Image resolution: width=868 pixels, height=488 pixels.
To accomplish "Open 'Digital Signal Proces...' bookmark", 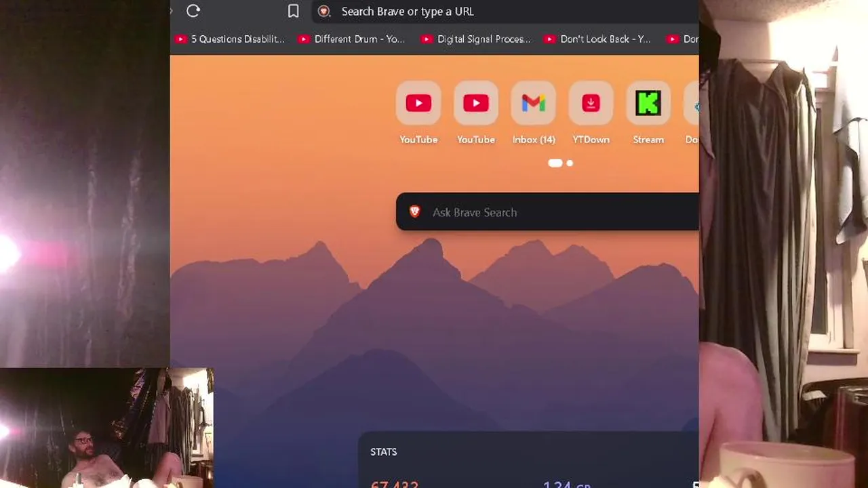I will (x=475, y=39).
